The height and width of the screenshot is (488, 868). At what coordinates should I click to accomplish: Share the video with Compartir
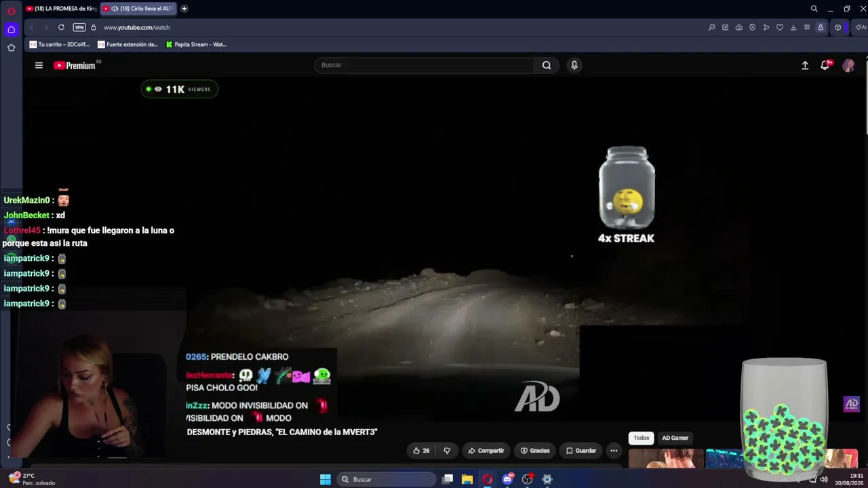pyautogui.click(x=486, y=451)
